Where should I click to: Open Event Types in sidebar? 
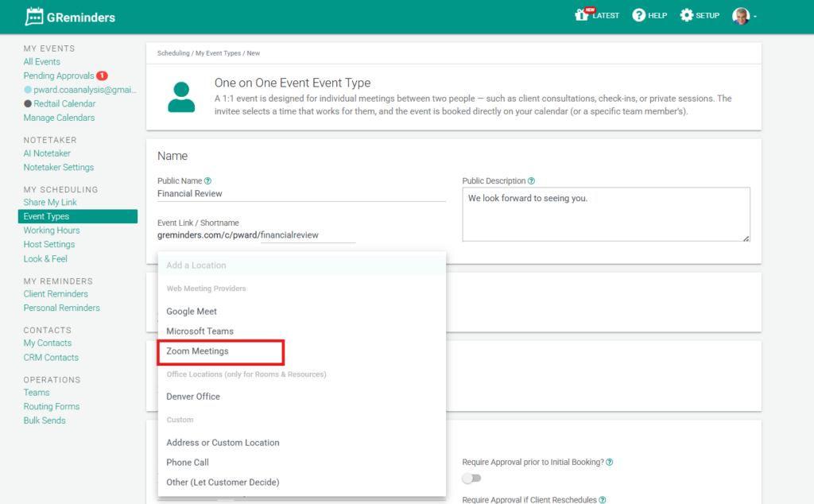(x=46, y=216)
